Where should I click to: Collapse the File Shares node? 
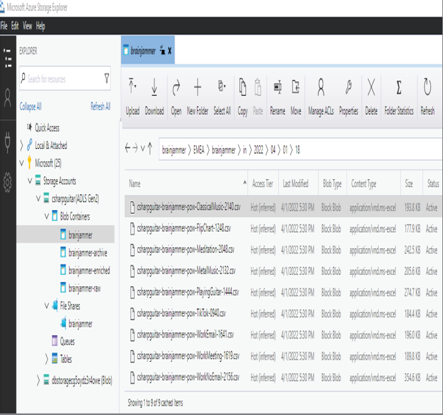47,305
